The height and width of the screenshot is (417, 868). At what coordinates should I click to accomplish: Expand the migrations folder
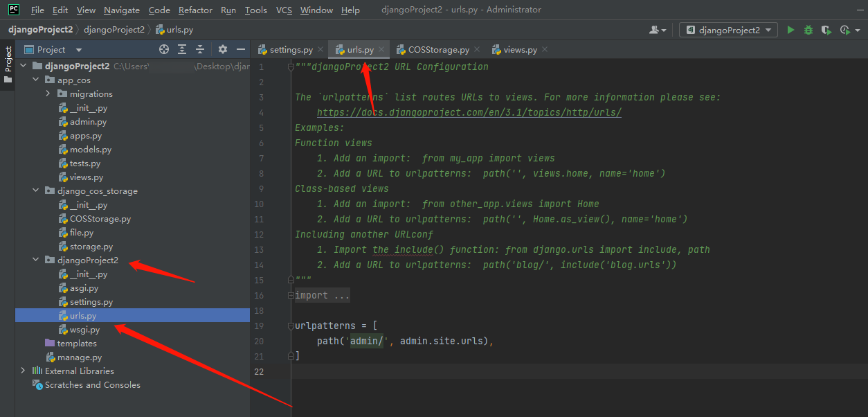coord(48,94)
